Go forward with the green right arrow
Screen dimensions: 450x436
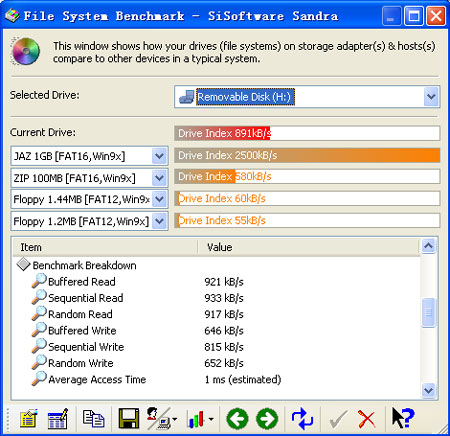click(x=267, y=418)
